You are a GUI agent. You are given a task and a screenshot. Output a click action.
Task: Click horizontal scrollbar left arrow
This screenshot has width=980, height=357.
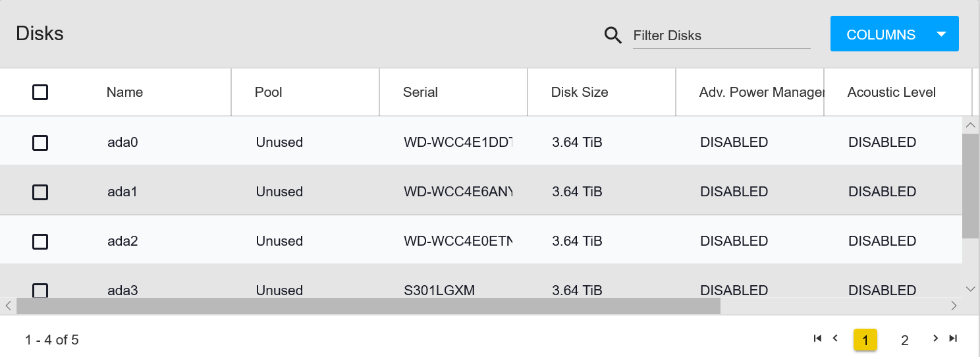click(8, 306)
